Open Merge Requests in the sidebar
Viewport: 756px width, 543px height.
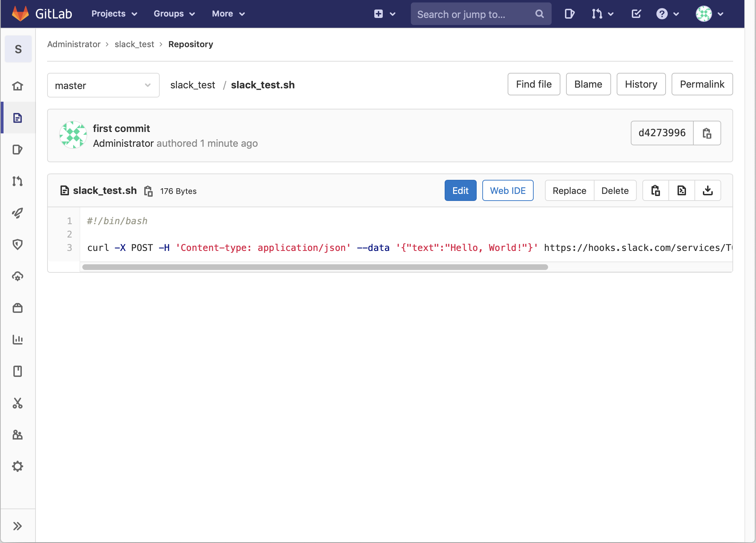click(x=18, y=181)
